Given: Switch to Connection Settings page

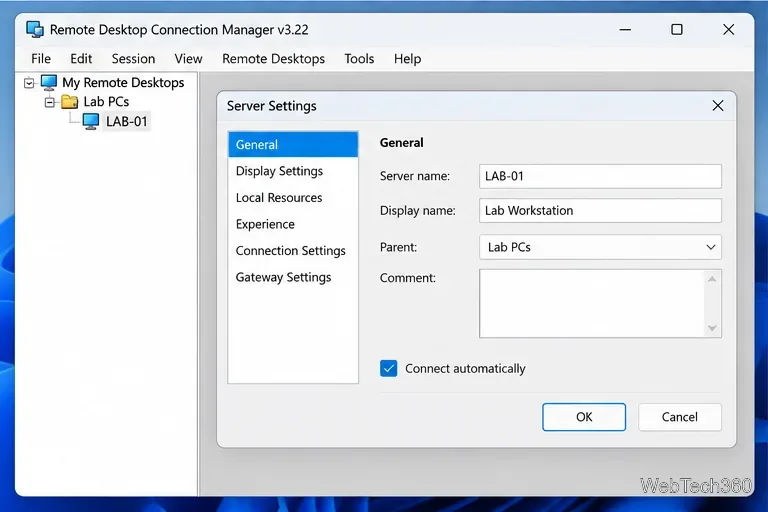Looking at the screenshot, I should [293, 250].
